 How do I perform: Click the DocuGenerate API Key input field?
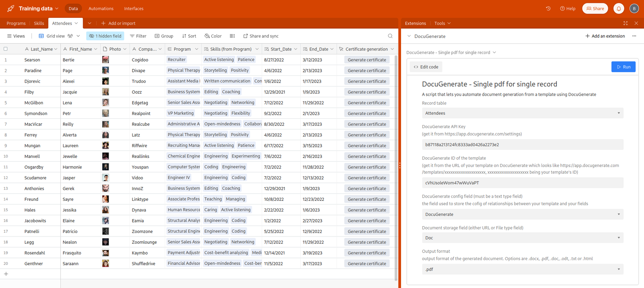click(522, 145)
